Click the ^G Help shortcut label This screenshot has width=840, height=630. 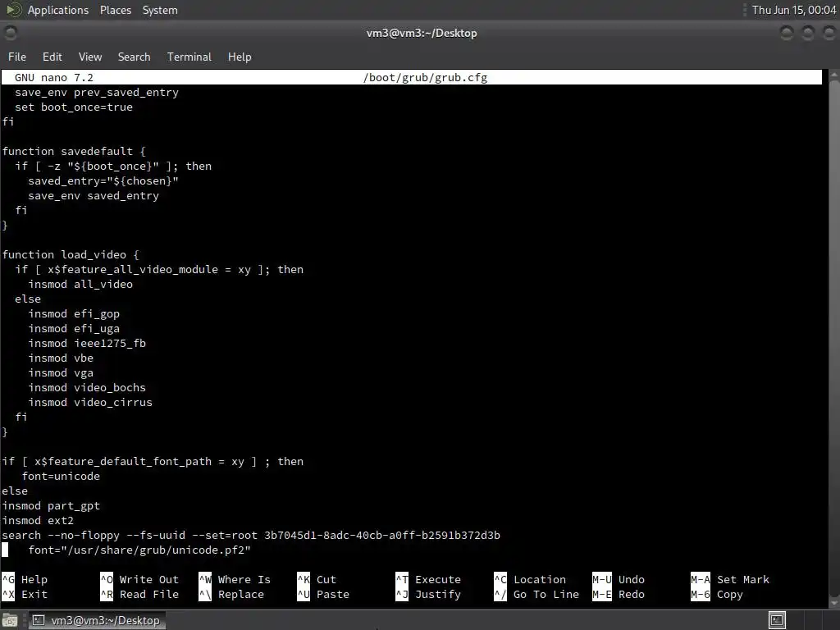pyautogui.click(x=25, y=580)
